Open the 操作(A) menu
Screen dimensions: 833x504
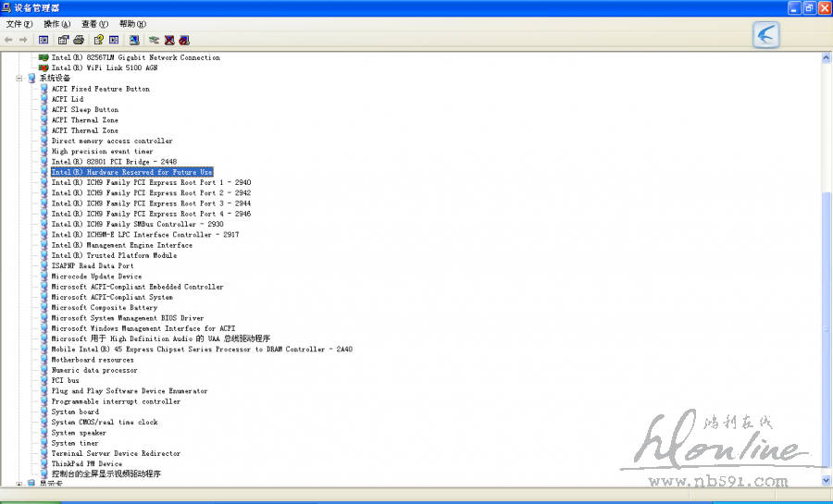click(56, 24)
